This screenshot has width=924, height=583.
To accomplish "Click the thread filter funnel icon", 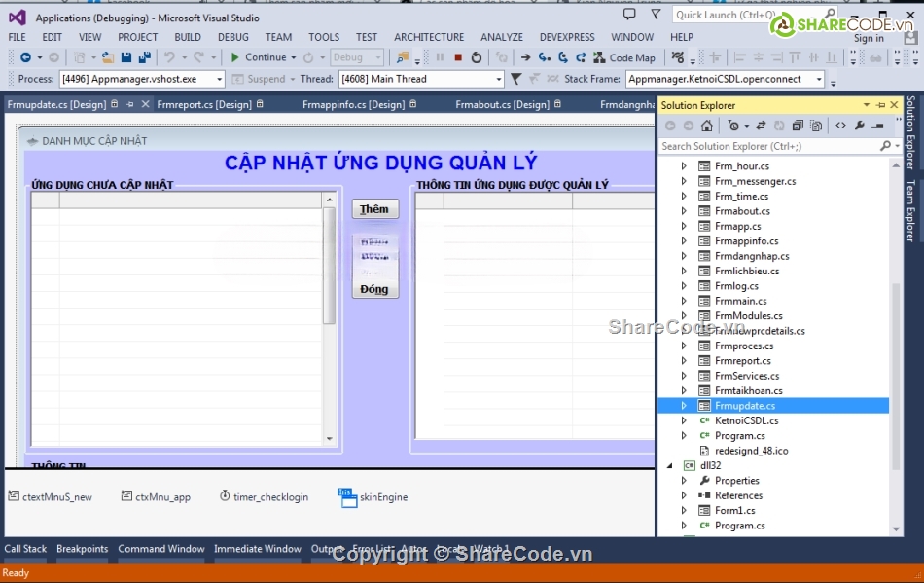I will click(x=515, y=79).
